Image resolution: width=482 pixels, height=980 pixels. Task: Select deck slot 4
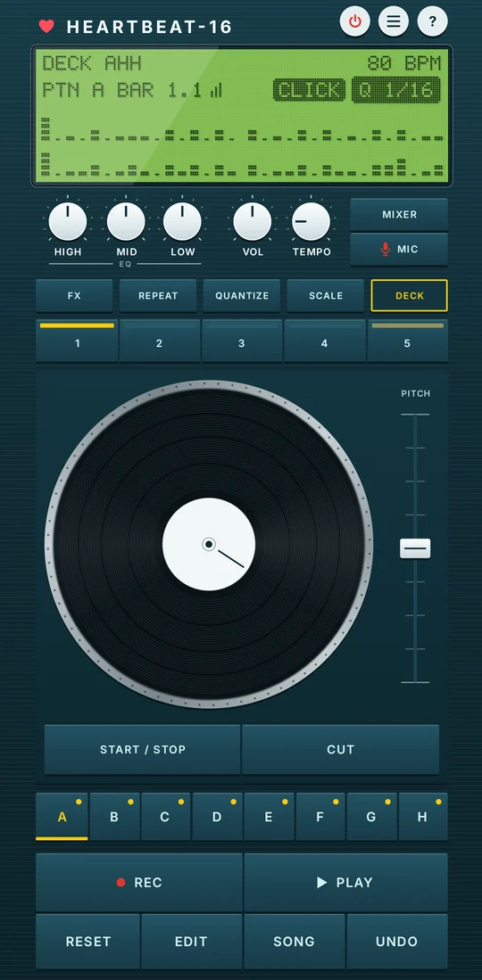pos(324,342)
